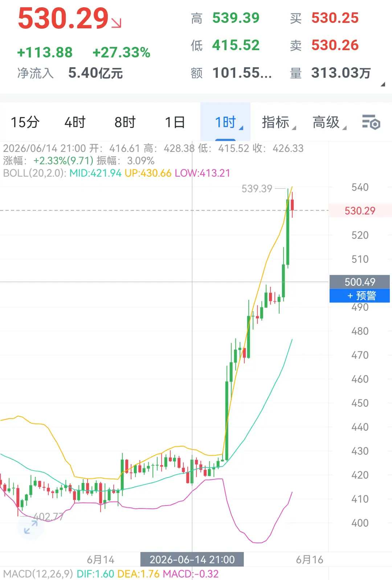Switch to 15分 timeframe tab
This screenshot has height=580, width=392.
(x=25, y=122)
